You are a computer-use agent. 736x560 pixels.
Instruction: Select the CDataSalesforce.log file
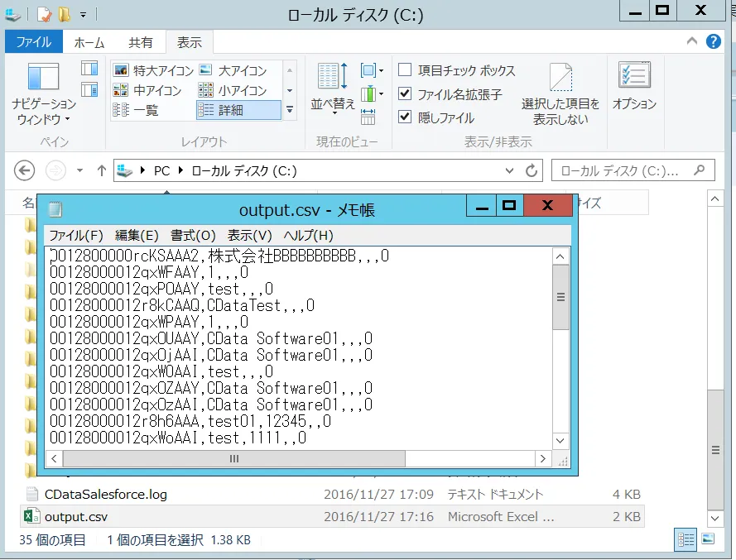tap(105, 495)
